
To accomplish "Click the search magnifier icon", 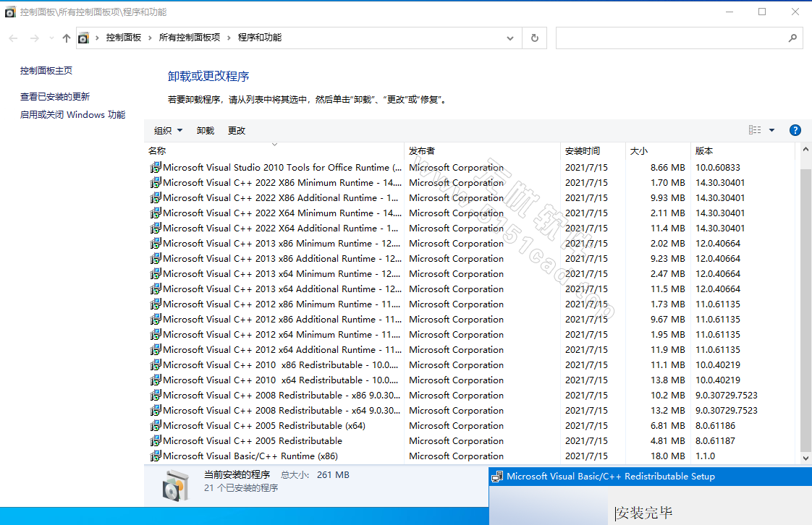I will pos(792,38).
